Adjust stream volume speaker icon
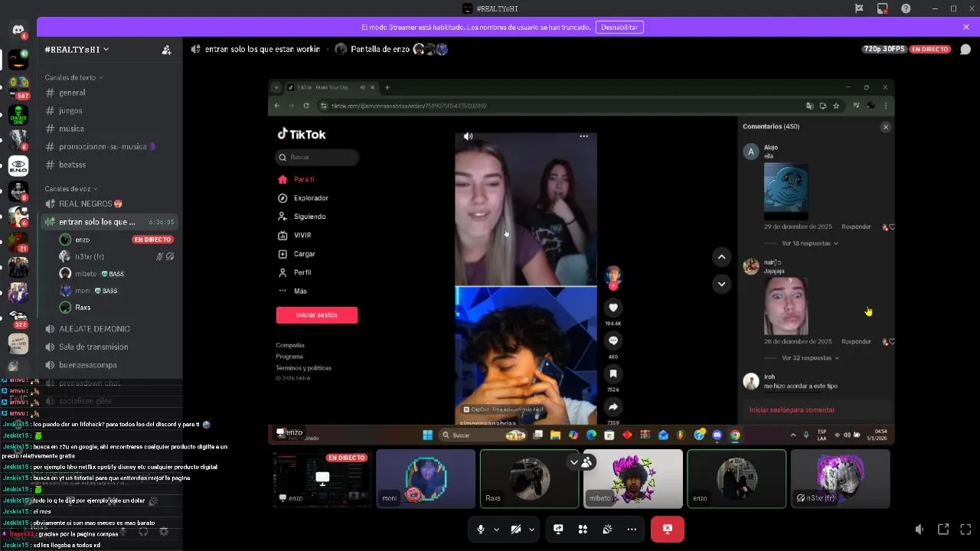The width and height of the screenshot is (980, 551). [920, 529]
